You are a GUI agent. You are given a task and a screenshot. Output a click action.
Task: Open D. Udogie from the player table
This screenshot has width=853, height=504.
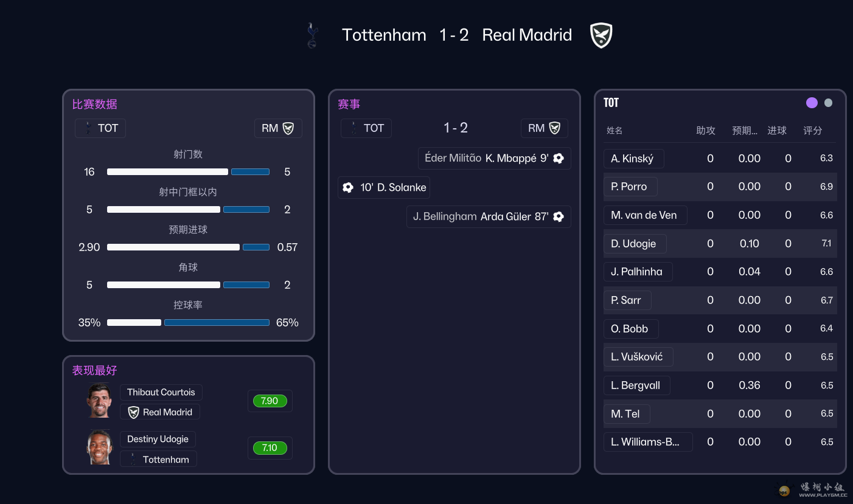coord(634,244)
